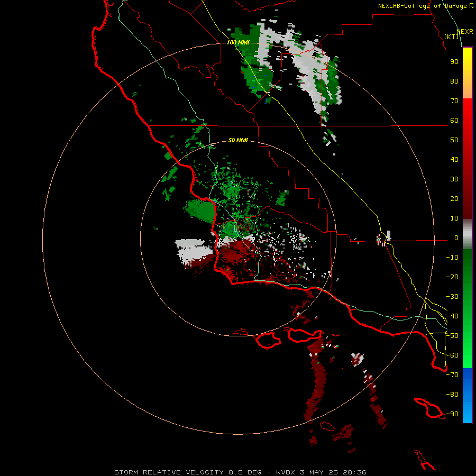Select the -30 value on the velocity scale
This screenshot has width=476, height=476.
tap(452, 296)
